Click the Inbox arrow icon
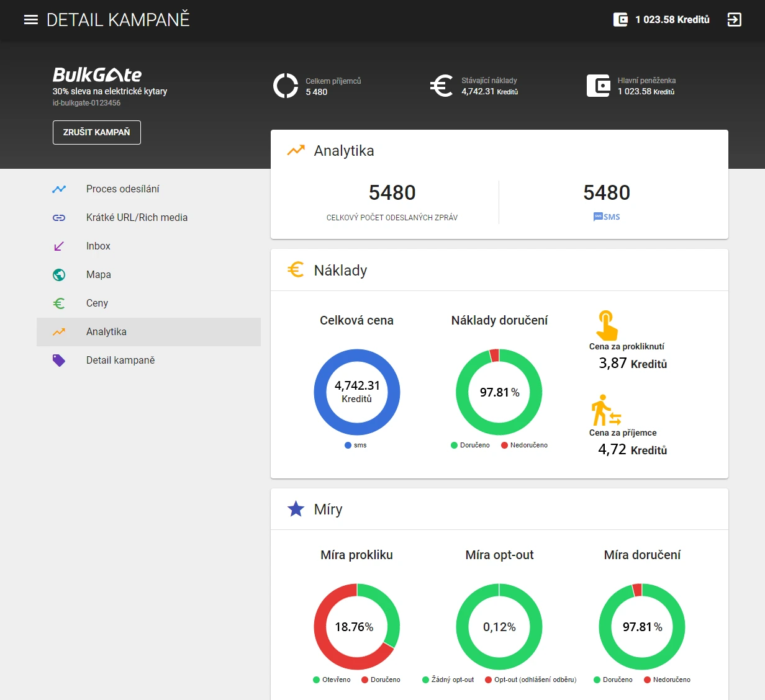 click(x=59, y=246)
